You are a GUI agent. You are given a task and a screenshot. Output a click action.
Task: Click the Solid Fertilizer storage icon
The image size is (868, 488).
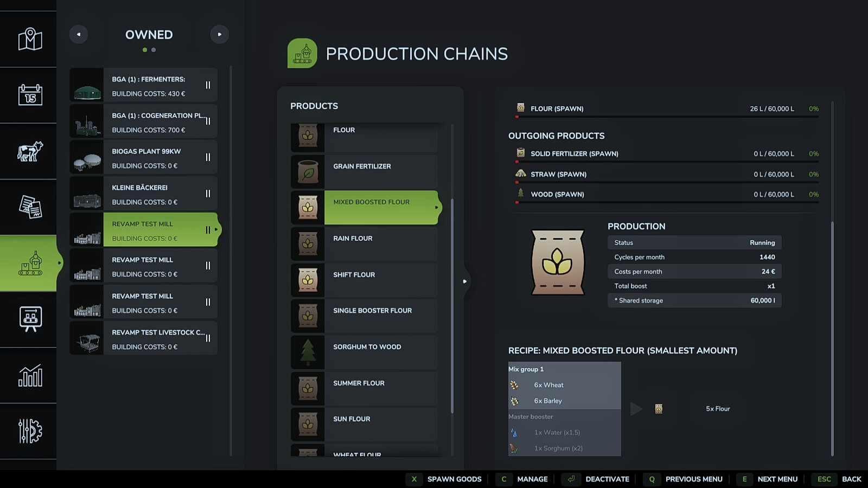521,153
